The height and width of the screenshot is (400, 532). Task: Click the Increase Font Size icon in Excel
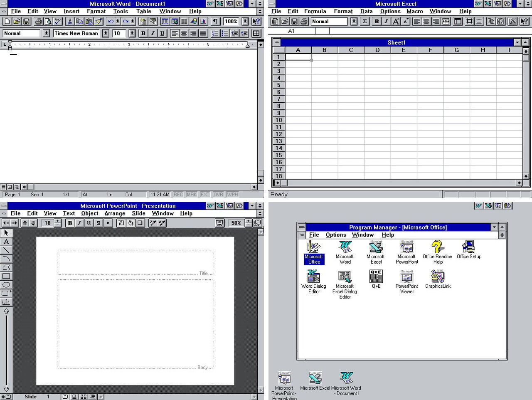coord(396,21)
